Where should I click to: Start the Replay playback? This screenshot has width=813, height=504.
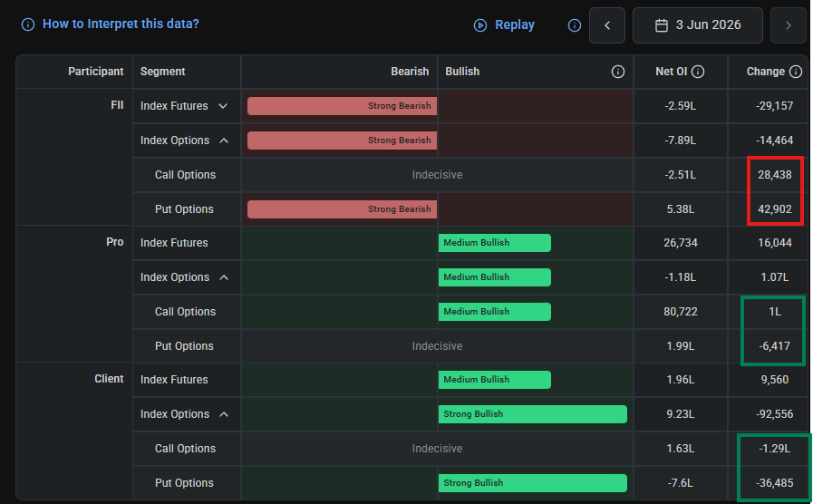coord(504,24)
